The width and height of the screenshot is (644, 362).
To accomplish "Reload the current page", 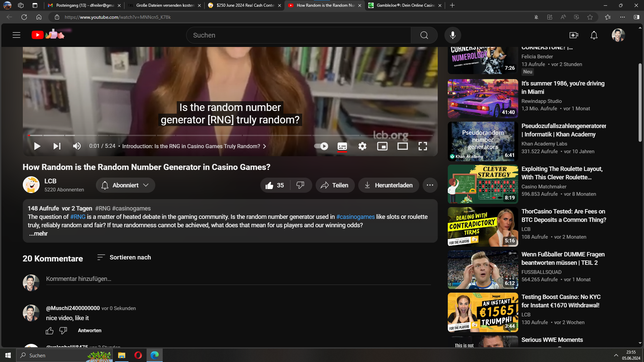I will point(24,17).
